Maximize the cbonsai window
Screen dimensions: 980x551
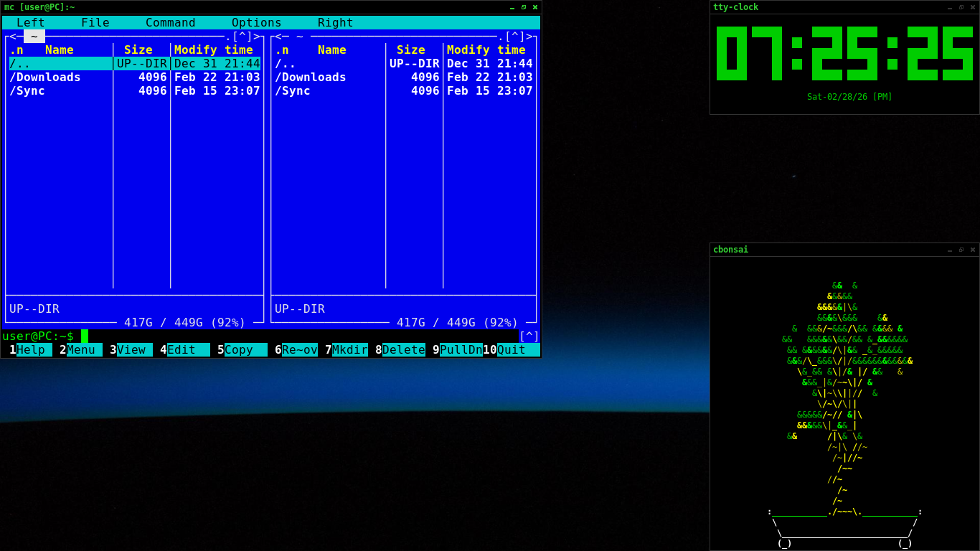(x=961, y=250)
